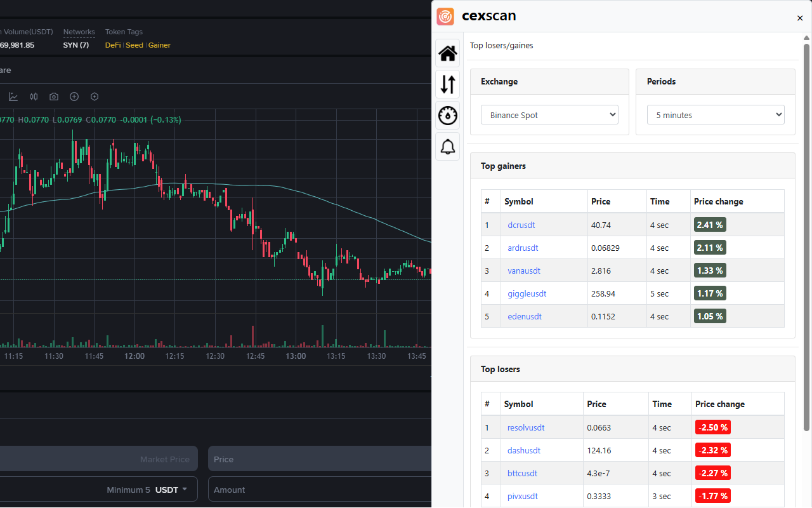Click the 2.41 % price change badge
812x508 pixels.
pyautogui.click(x=710, y=225)
